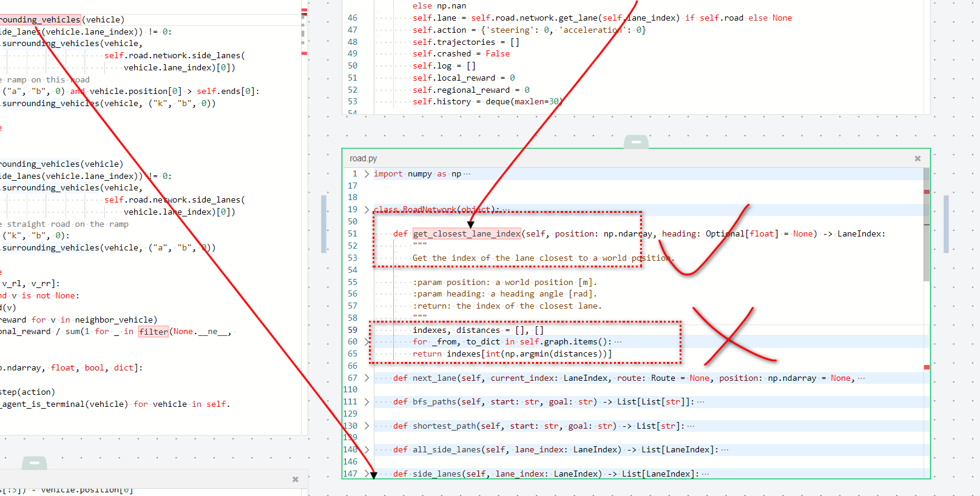This screenshot has height=496, width=980.
Task: Expand the folded RoadNetwork class line
Action: pos(367,210)
